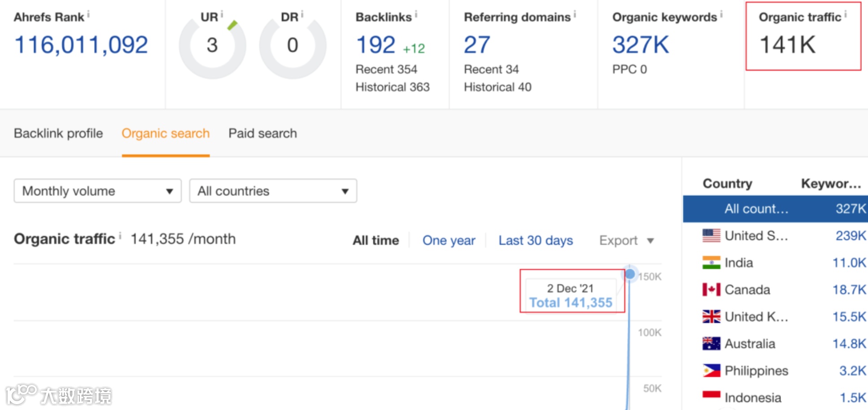Viewport: 868px width, 410px height.
Task: Open the 14.8K Australia keywords value
Action: point(849,344)
